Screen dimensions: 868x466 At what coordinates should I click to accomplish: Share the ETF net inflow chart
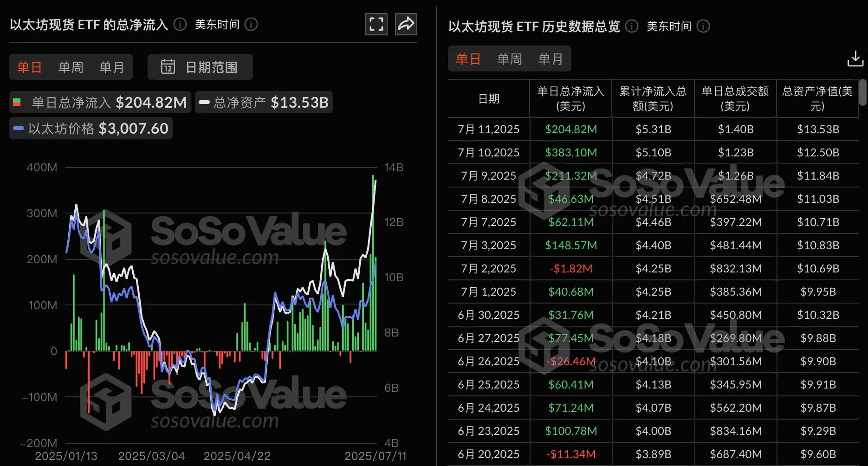[406, 24]
